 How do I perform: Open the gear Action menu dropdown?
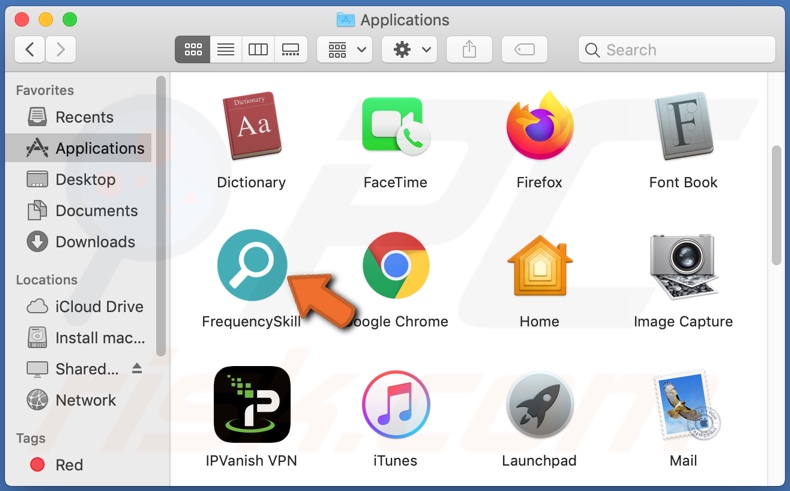[409, 49]
